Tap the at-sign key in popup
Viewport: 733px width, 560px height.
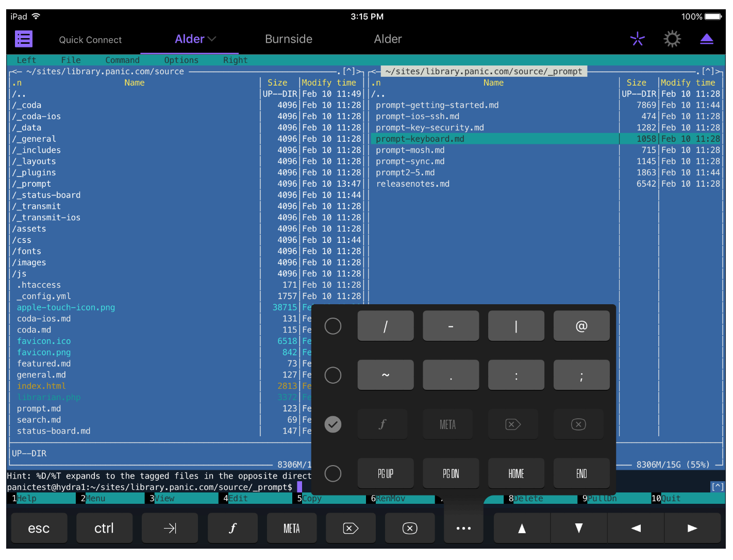click(x=581, y=326)
